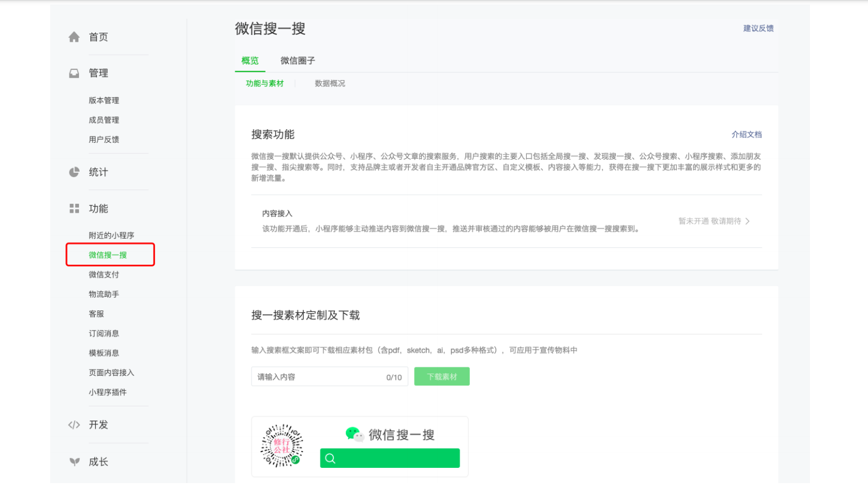The width and height of the screenshot is (868, 500).
Task: Open the 功能 section
Action: click(x=98, y=209)
